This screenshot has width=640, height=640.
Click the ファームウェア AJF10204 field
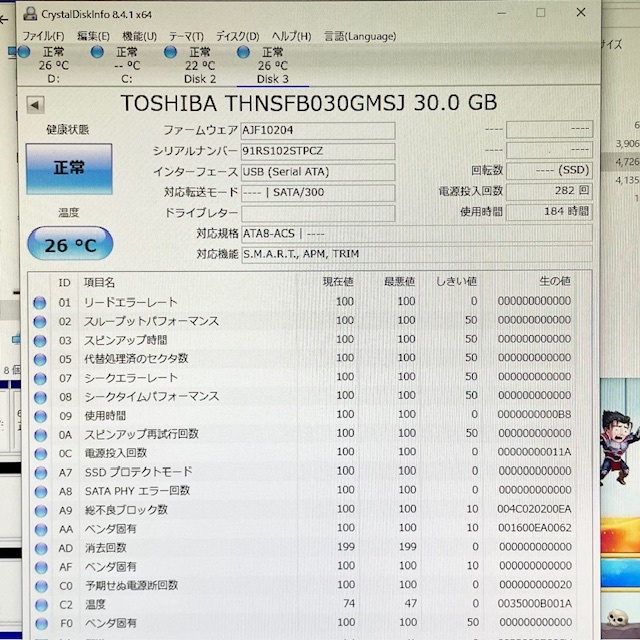pyautogui.click(x=318, y=130)
